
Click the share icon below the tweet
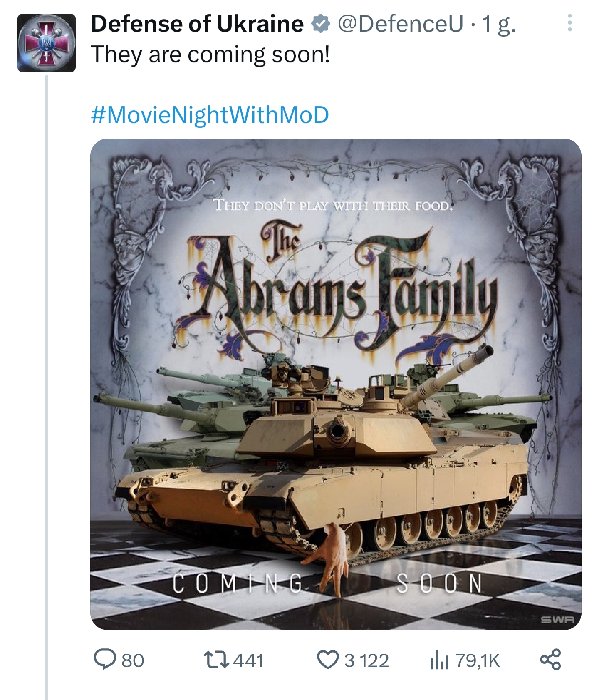[x=550, y=660]
